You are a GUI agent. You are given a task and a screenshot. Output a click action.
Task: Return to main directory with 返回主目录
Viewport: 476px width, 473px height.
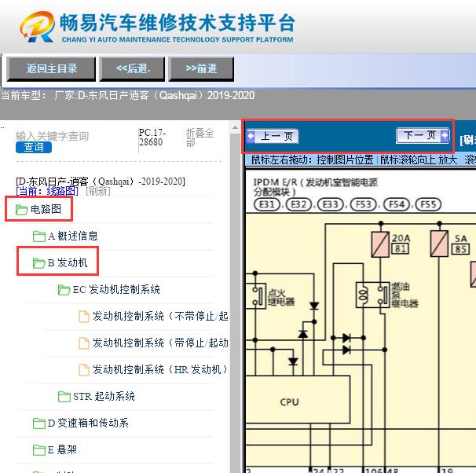pos(51,69)
